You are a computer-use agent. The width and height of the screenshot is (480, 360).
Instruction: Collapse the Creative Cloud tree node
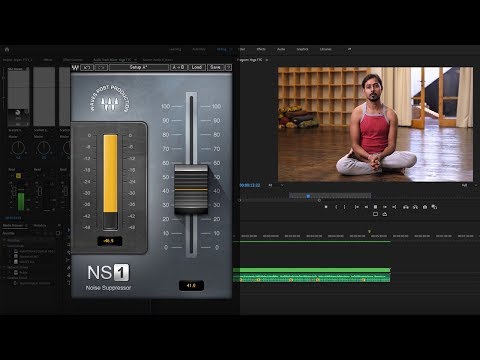pos(5,278)
